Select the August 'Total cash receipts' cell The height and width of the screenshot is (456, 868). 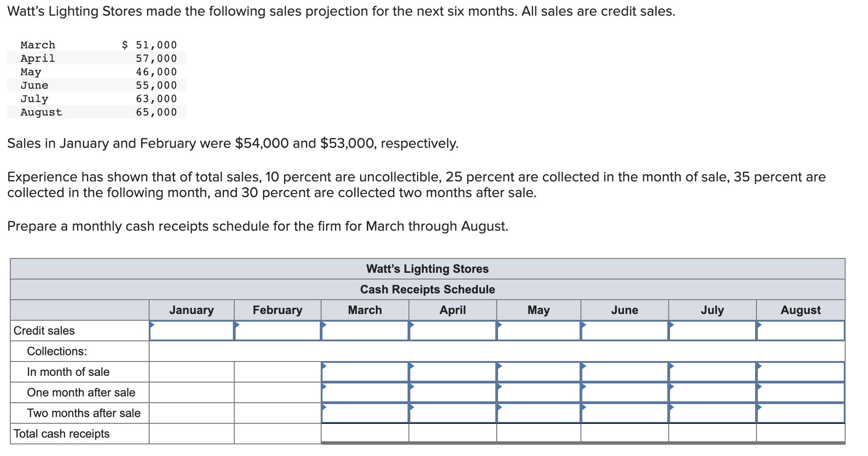click(799, 433)
